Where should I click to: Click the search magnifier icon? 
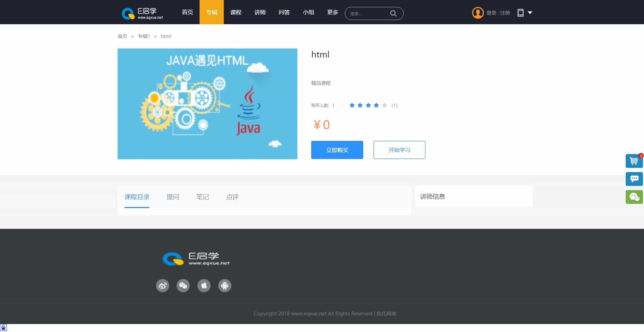[393, 14]
